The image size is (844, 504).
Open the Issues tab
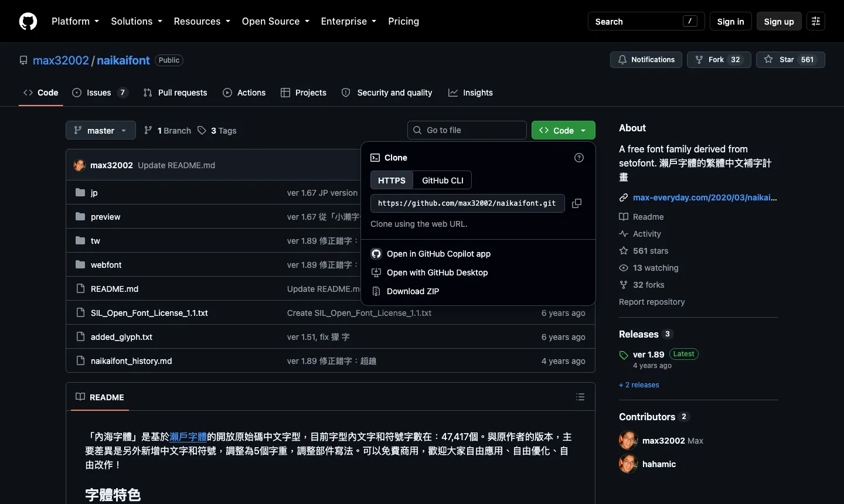[100, 93]
